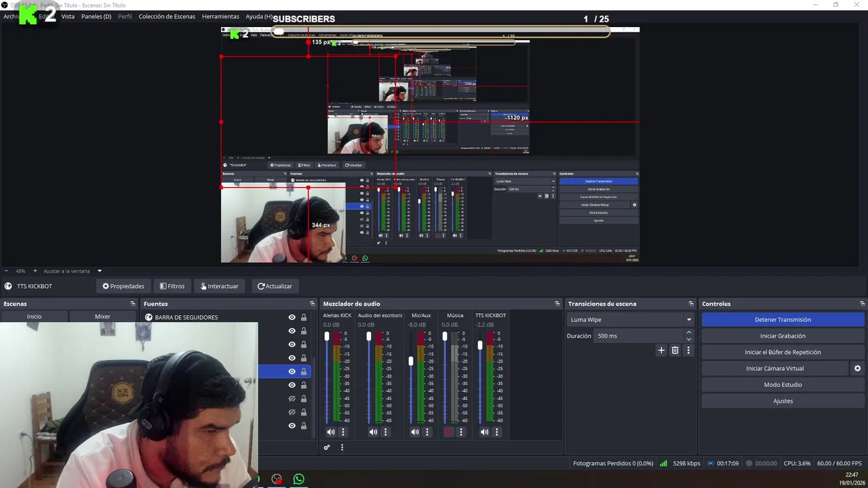Screen dimensions: 868x488
Task: Undock the Mezclador de audio panel
Action: coord(557,304)
